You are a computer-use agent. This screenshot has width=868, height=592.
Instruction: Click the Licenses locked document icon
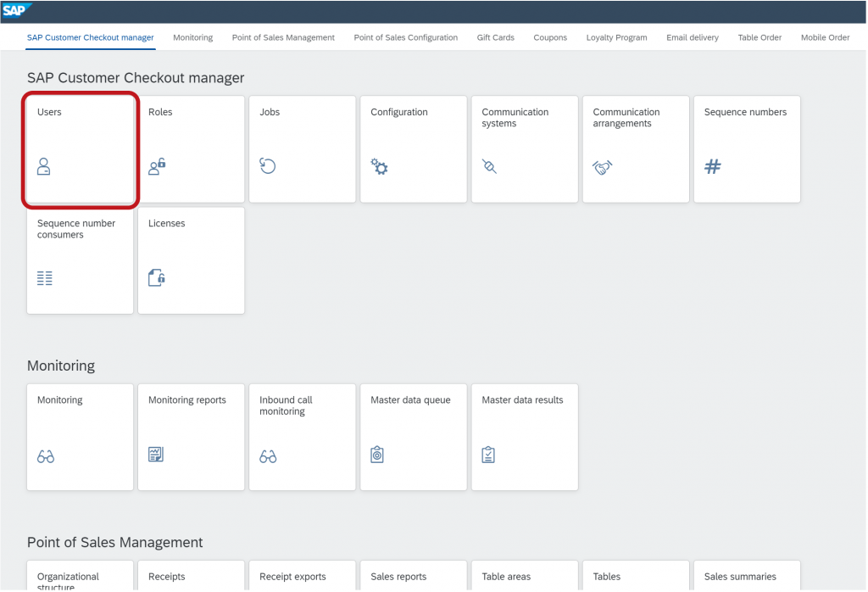pos(157,277)
